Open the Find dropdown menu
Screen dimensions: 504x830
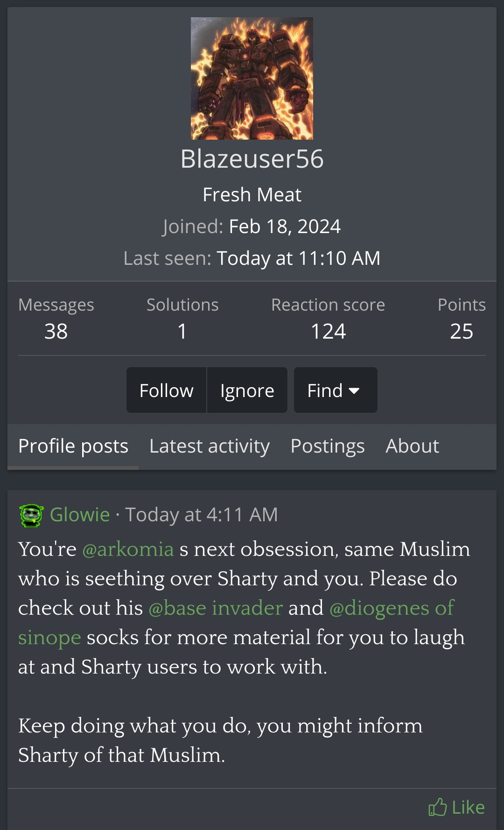(335, 390)
